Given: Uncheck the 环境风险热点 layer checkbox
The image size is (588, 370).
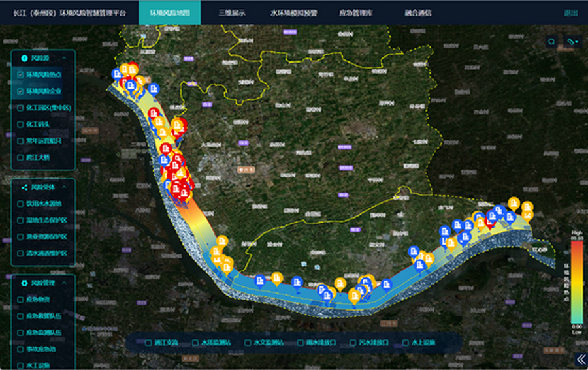Looking at the screenshot, I should tap(20, 75).
